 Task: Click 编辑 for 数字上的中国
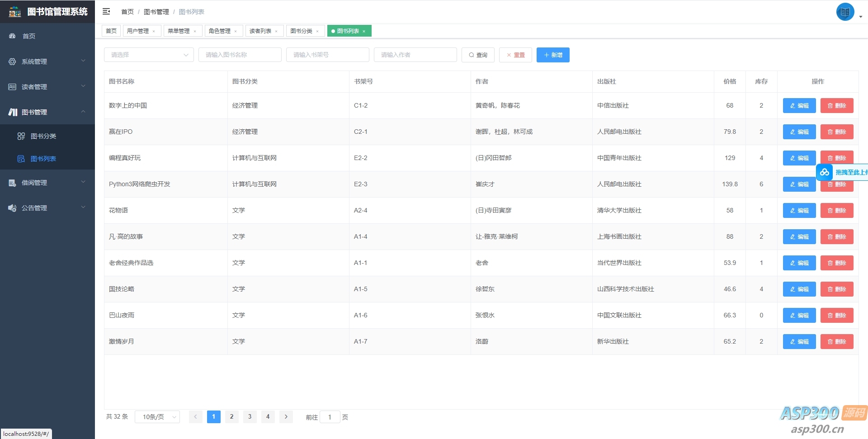click(x=799, y=105)
